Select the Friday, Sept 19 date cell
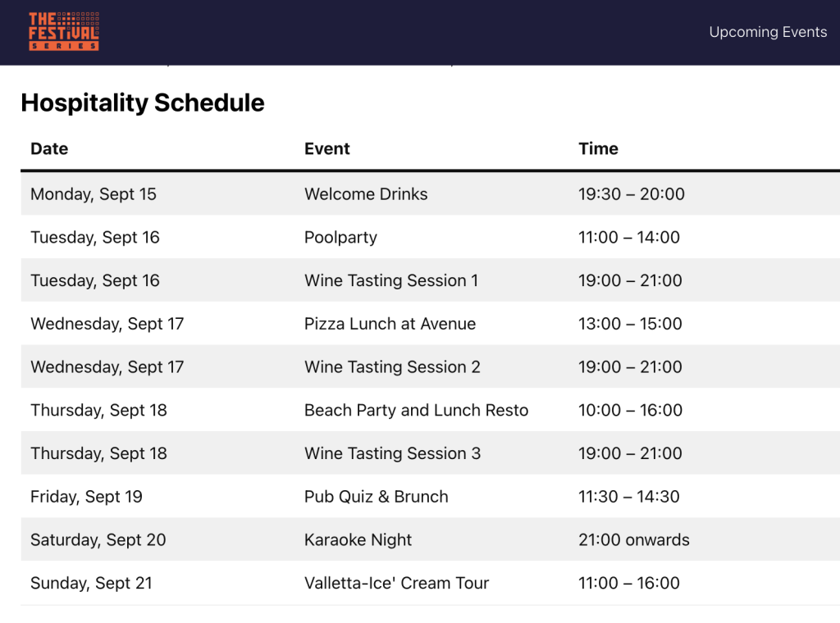 point(86,497)
